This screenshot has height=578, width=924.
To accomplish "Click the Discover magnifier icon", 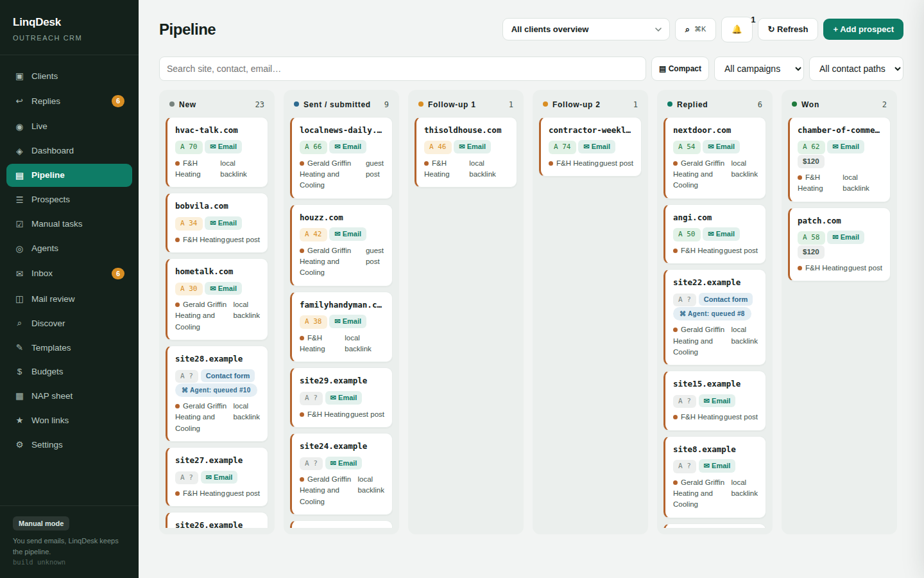I will point(19,324).
